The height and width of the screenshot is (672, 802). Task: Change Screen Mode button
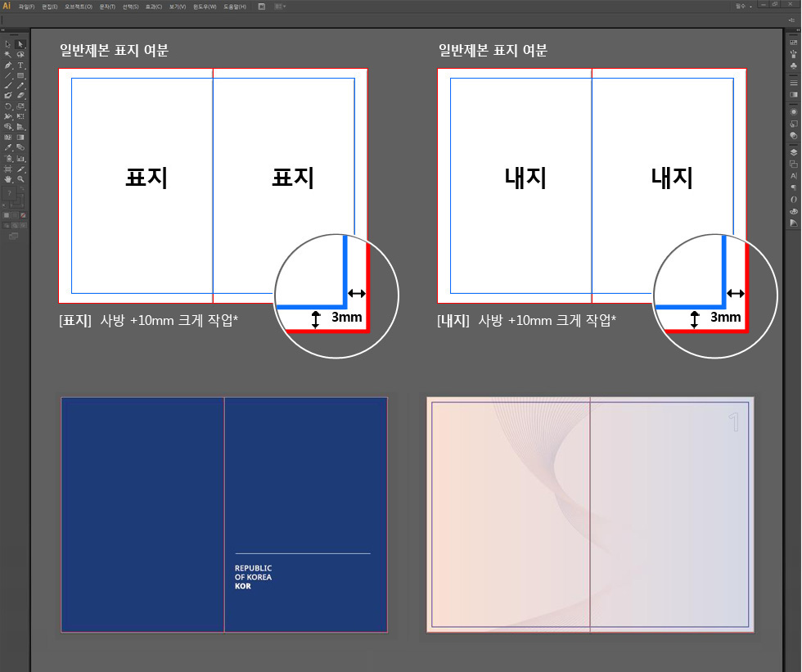pos(14,236)
